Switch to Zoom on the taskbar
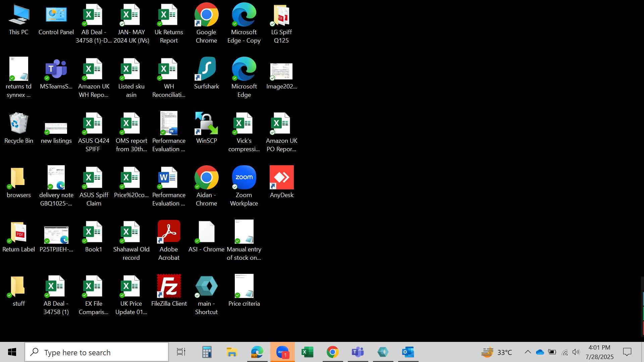 coord(282,352)
